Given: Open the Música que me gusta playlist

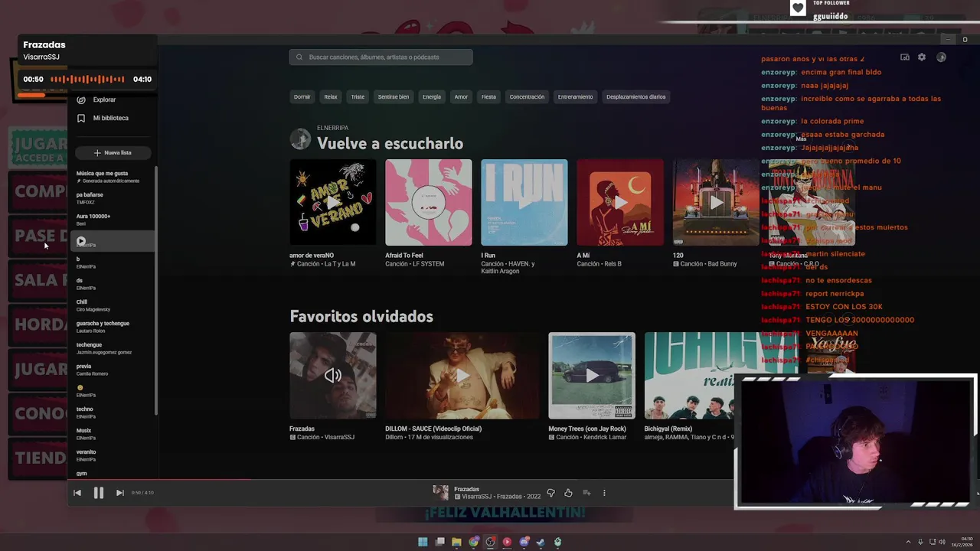Looking at the screenshot, I should (x=113, y=177).
